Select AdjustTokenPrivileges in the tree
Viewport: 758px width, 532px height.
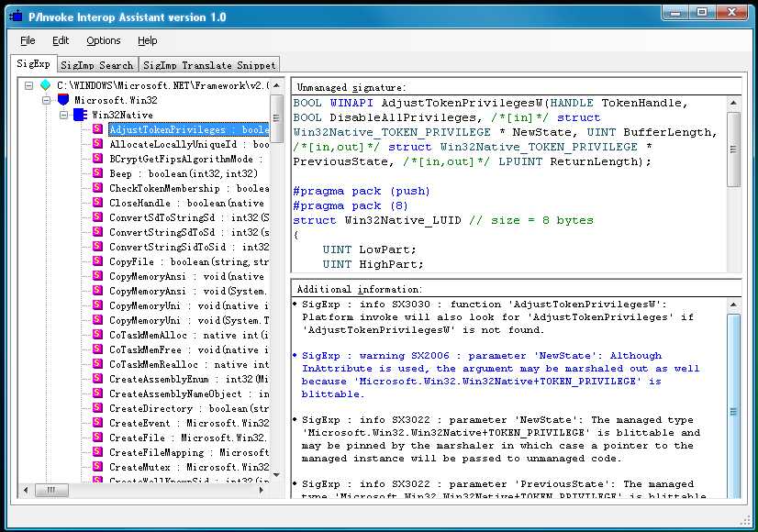(x=189, y=129)
